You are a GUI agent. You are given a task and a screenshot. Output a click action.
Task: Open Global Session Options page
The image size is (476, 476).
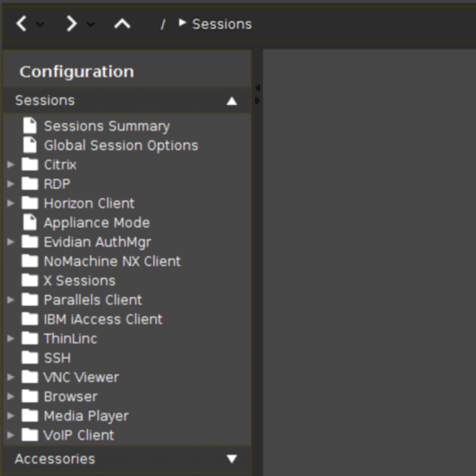(x=120, y=146)
